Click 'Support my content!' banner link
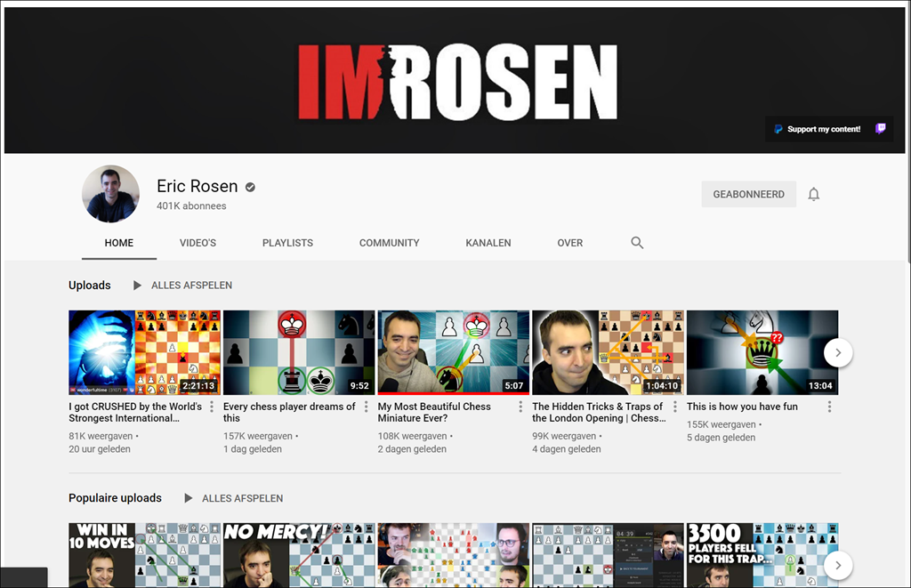911x588 pixels. coord(824,129)
